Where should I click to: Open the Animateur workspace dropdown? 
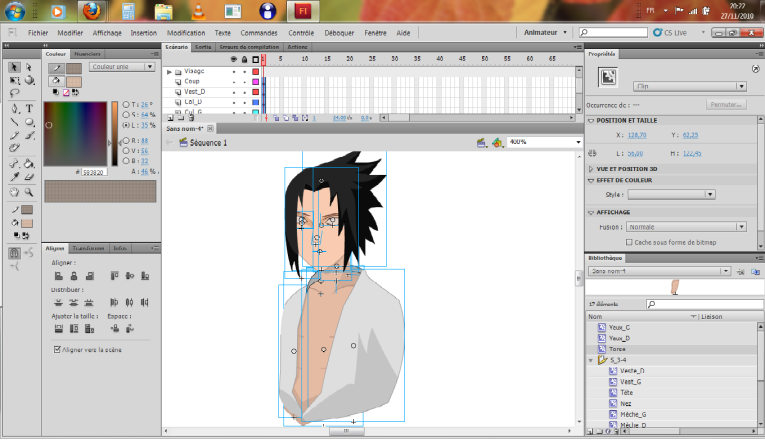pyautogui.click(x=545, y=33)
